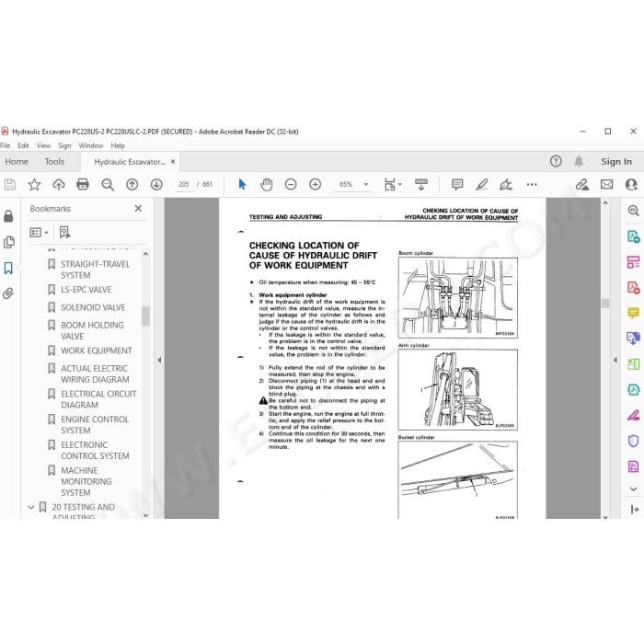
Task: Open zoom level 65% dropdown
Action: [366, 184]
